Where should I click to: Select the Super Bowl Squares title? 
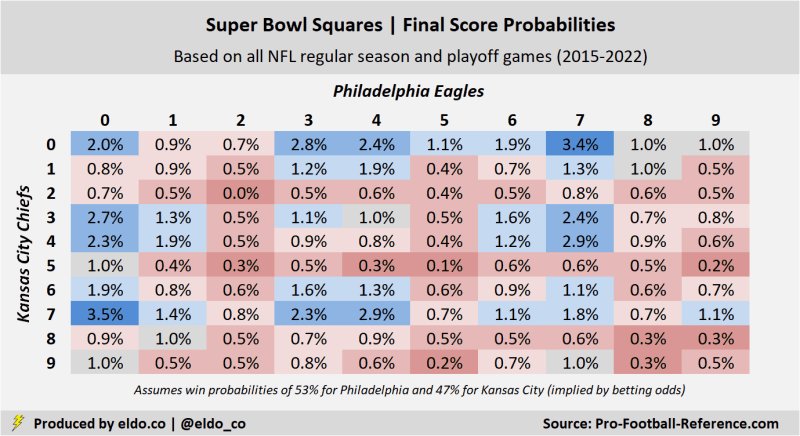(x=400, y=22)
